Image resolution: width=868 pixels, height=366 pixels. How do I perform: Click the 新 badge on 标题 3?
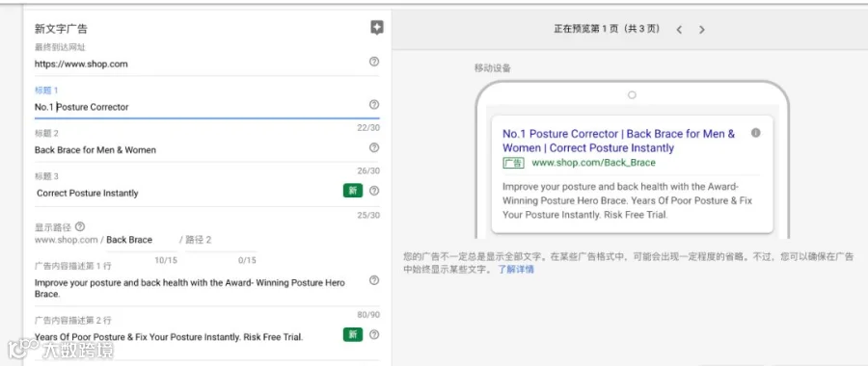tap(353, 191)
